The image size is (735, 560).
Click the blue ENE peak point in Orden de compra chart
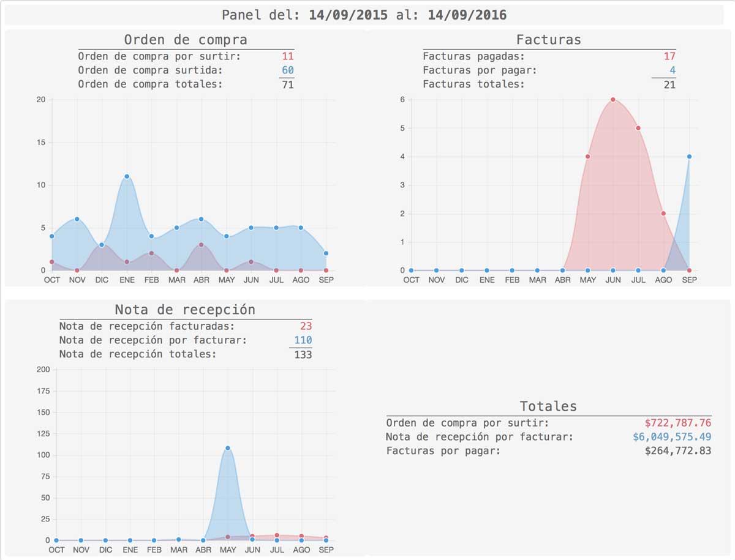pos(127,176)
